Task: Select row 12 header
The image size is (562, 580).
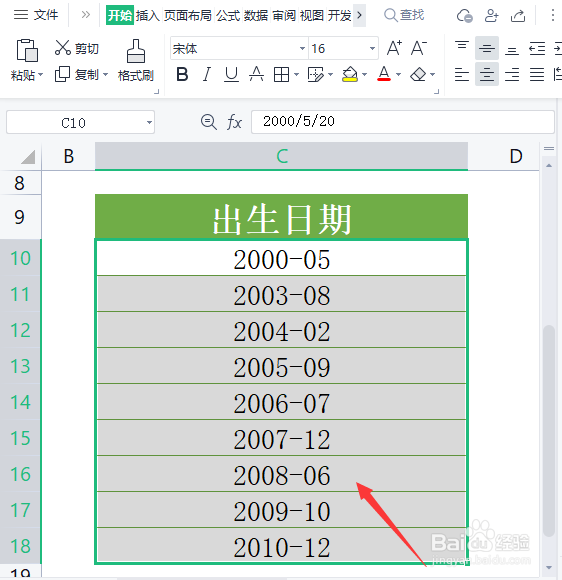Action: [x=20, y=330]
